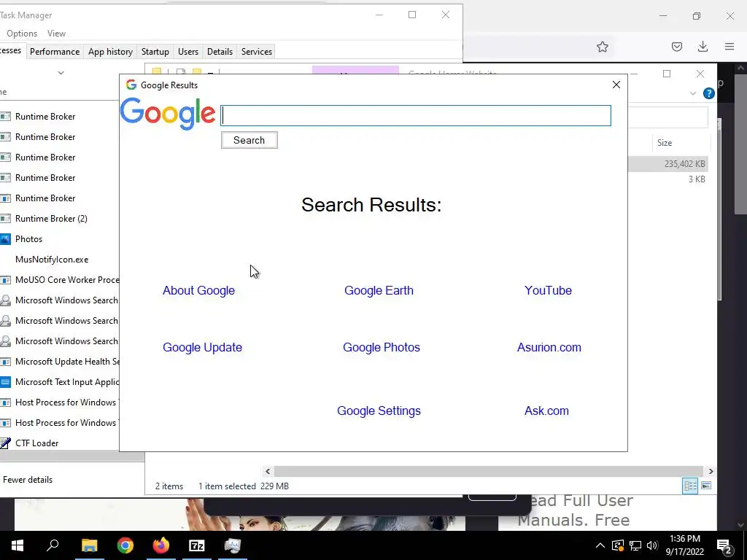This screenshot has height=560, width=747.
Task: Open Google Chrome from taskbar
Action: [x=125, y=545]
